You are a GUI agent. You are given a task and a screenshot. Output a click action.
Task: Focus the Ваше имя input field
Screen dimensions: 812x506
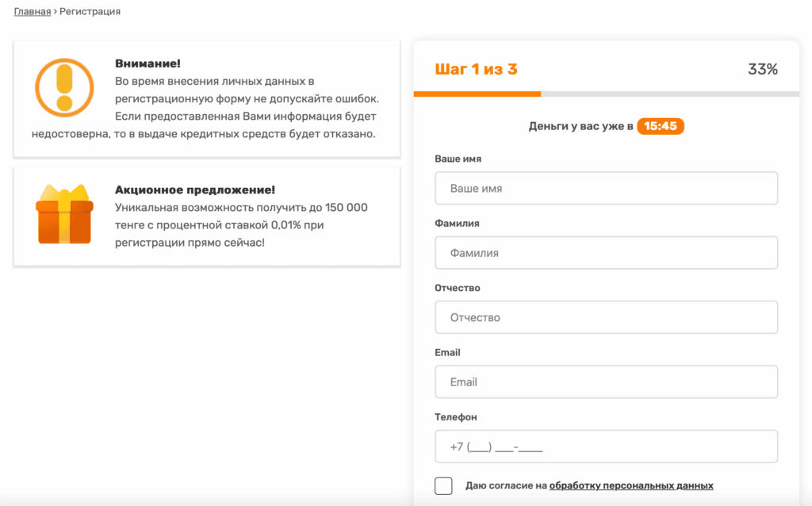pos(606,189)
